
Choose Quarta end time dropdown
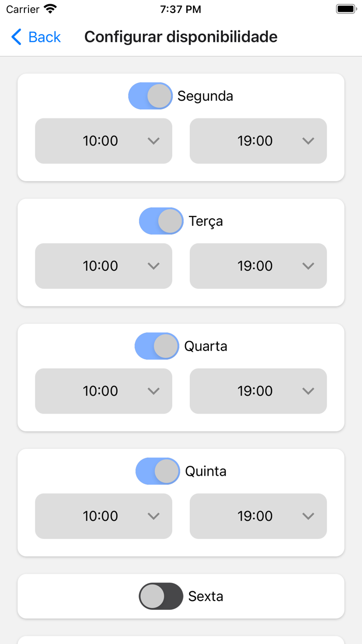pyautogui.click(x=258, y=391)
